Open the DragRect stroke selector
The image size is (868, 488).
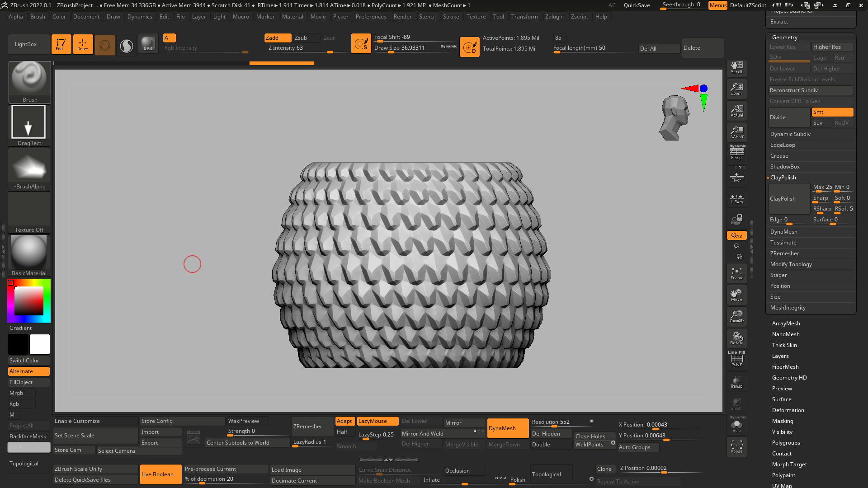tap(29, 125)
